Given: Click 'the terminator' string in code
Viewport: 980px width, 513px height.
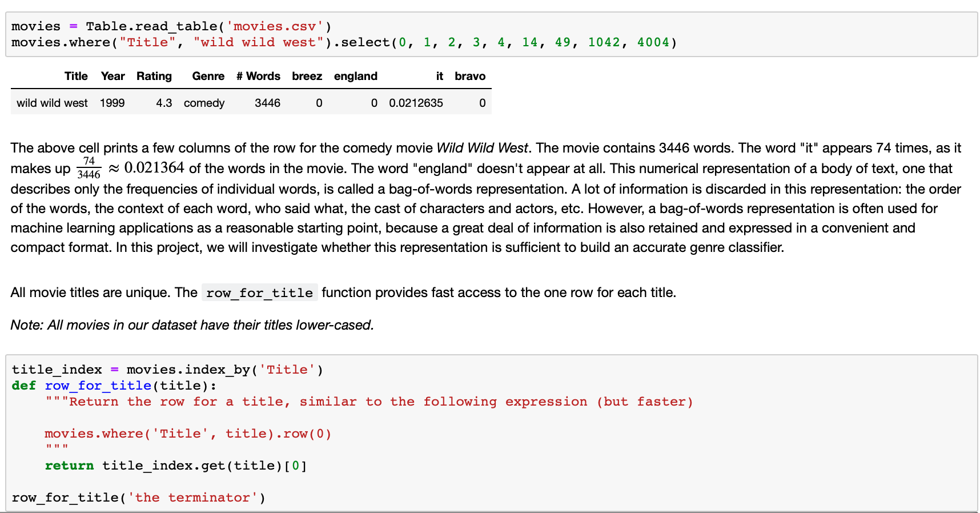Looking at the screenshot, I should pyautogui.click(x=192, y=498).
